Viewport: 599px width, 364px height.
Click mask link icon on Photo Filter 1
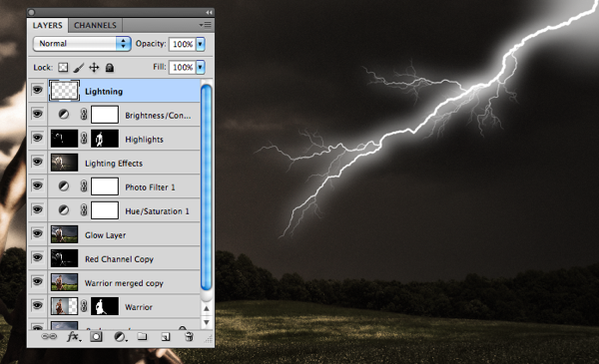coord(84,186)
